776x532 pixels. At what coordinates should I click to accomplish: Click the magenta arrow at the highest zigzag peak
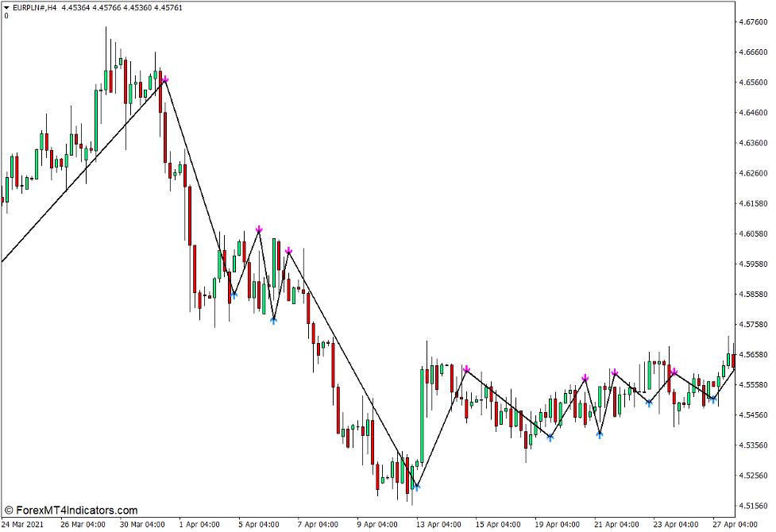tap(164, 79)
